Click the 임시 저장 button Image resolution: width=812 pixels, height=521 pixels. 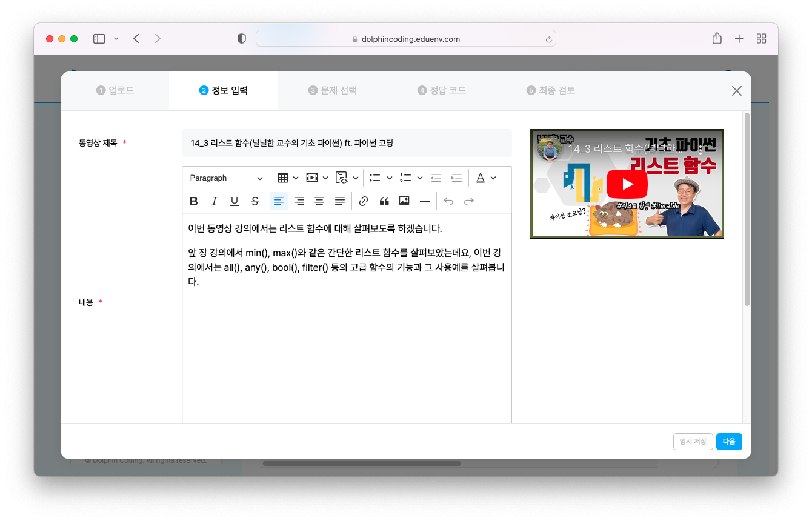[693, 442]
